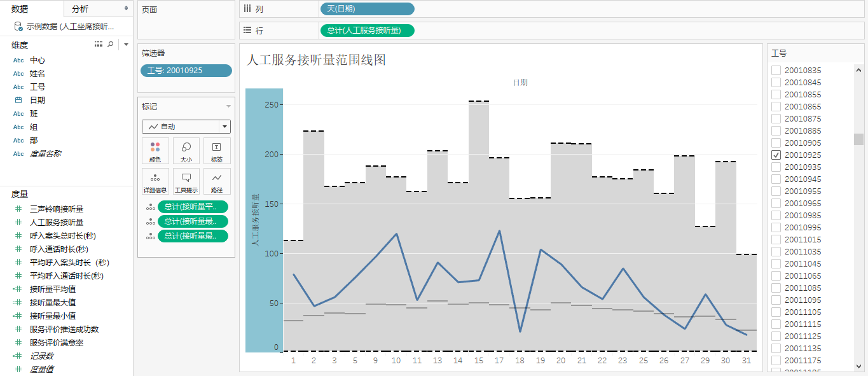Check the 20010835 工号 checkbox
The image size is (868, 376).
(776, 71)
